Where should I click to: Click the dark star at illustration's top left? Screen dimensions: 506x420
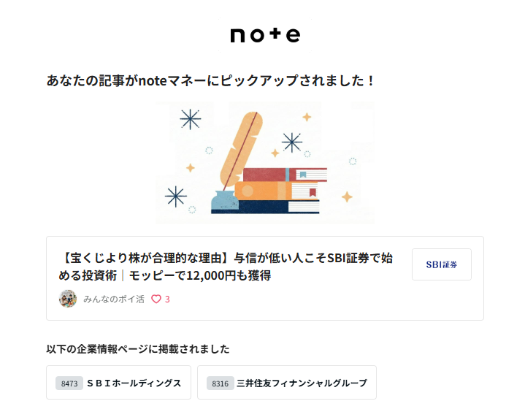(190, 118)
